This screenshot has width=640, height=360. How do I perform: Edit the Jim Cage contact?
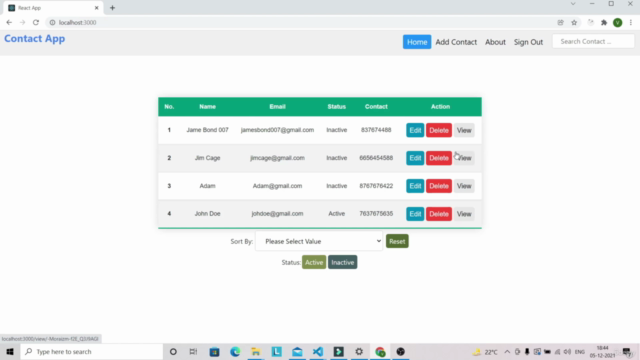pos(415,158)
